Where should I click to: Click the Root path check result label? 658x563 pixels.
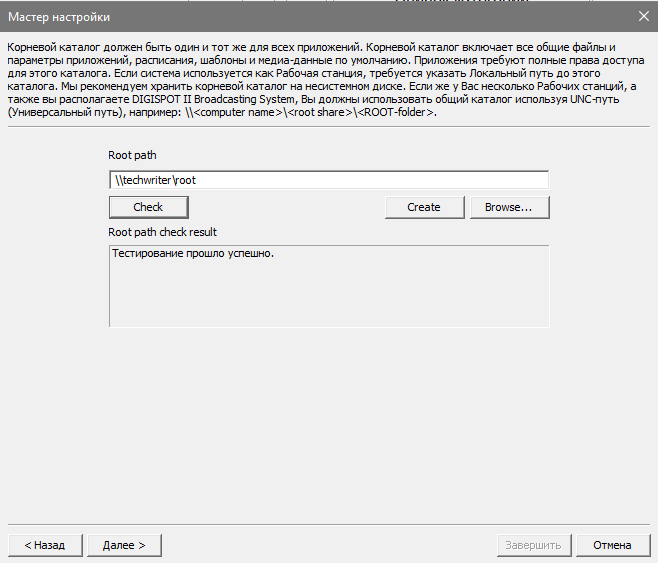coord(162,232)
